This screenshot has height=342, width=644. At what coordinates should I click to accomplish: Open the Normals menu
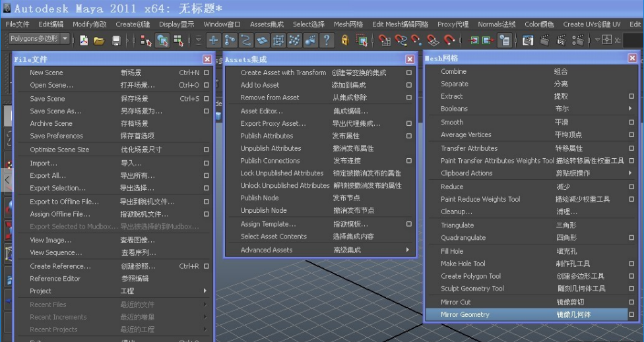click(x=497, y=24)
